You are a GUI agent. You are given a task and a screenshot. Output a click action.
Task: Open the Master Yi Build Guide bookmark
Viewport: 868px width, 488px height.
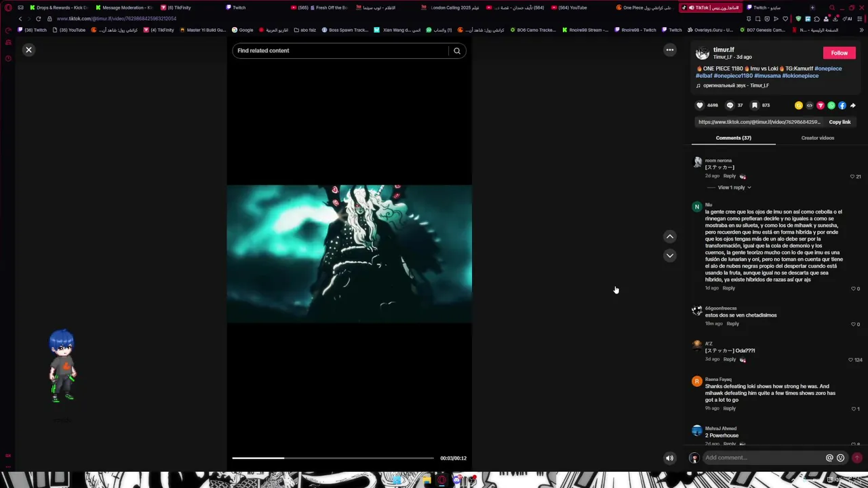point(203,30)
